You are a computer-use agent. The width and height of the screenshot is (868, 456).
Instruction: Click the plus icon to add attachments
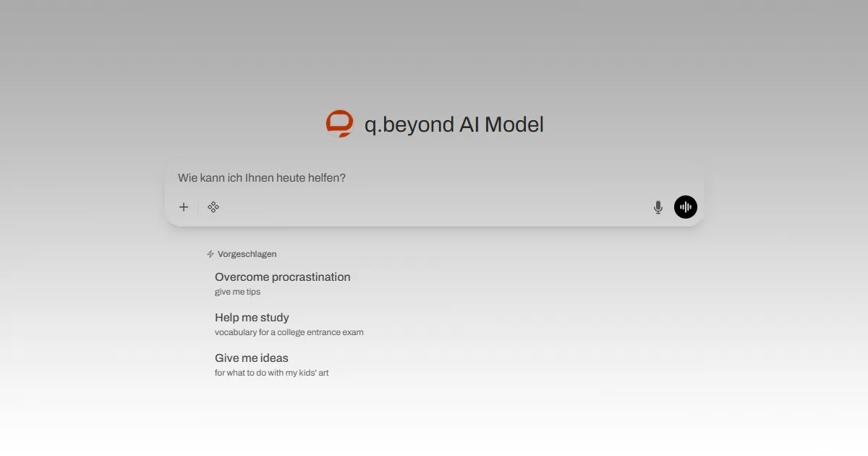coord(184,207)
